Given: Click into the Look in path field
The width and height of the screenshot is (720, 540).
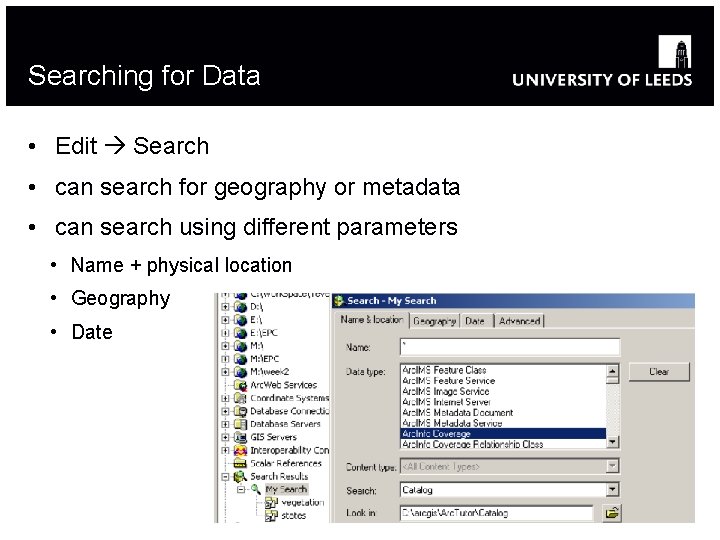Looking at the screenshot, I should pos(496,513).
